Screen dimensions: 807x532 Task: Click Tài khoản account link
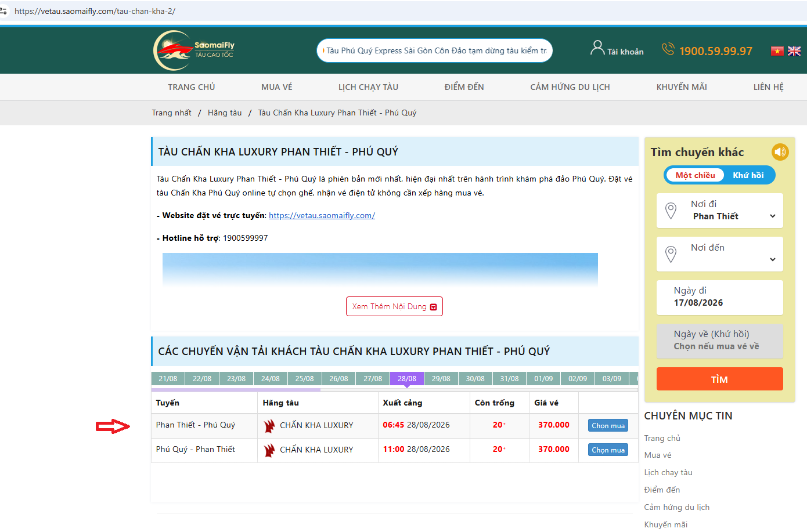[x=625, y=52]
